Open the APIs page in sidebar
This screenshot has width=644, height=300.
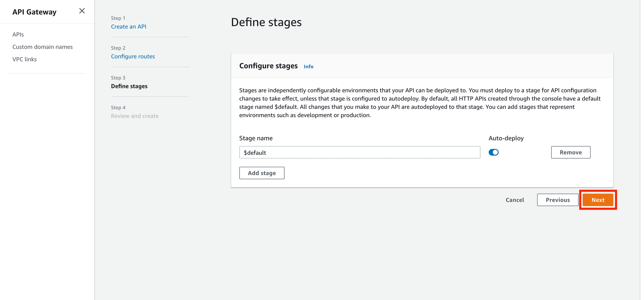tap(18, 34)
